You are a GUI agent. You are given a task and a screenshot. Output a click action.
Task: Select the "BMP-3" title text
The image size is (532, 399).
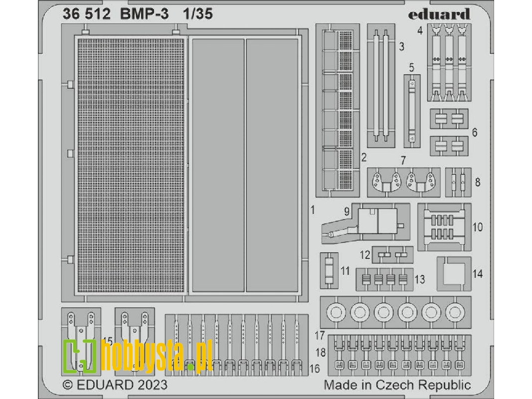pos(144,14)
